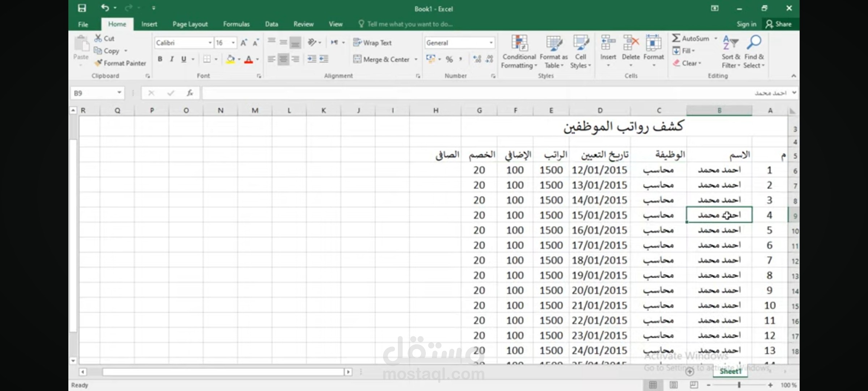Switch to the Data tab
Screen dimensions: 868x391
coord(271,24)
